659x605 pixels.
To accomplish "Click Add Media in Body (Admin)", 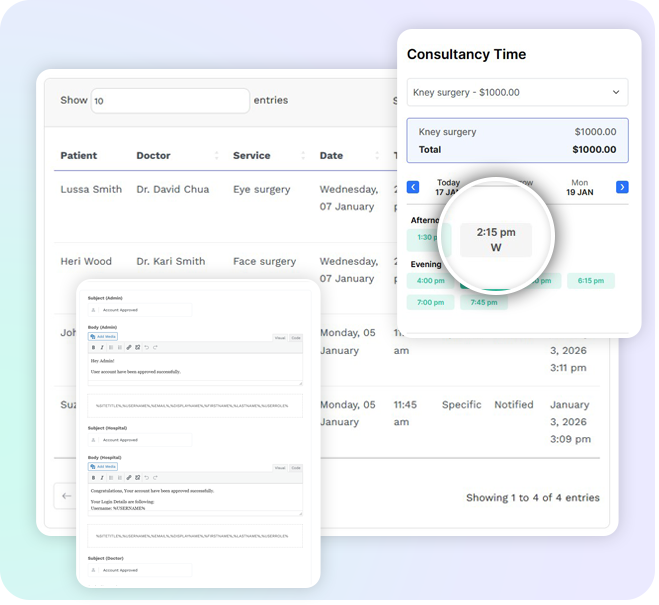I will (103, 337).
